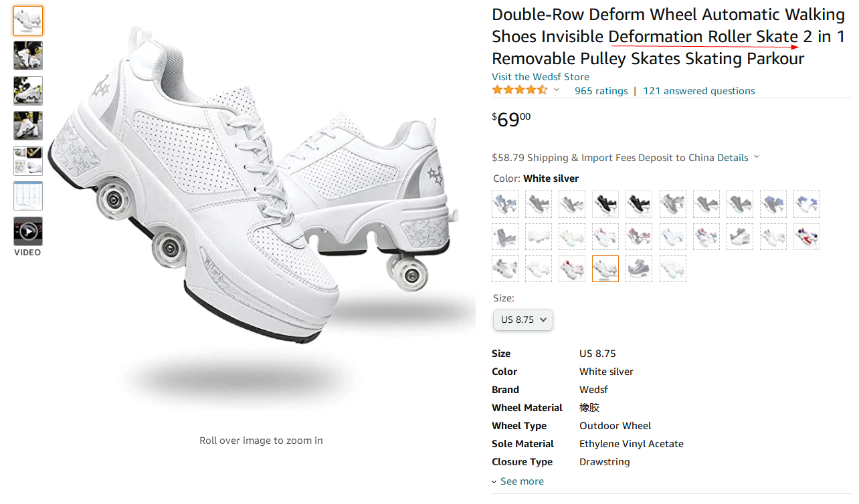Open the size chart thumbnail

(28, 196)
